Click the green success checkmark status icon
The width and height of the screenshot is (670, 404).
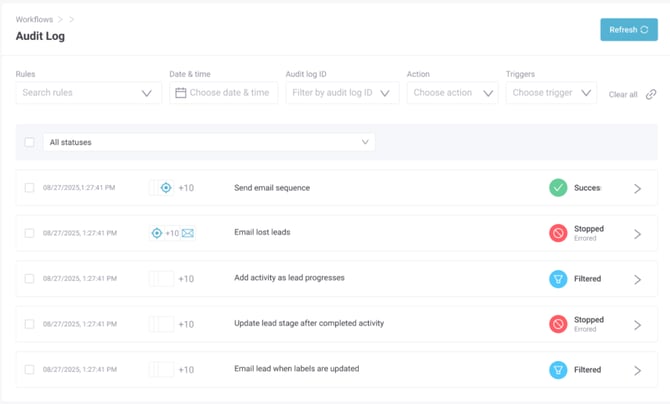(558, 188)
